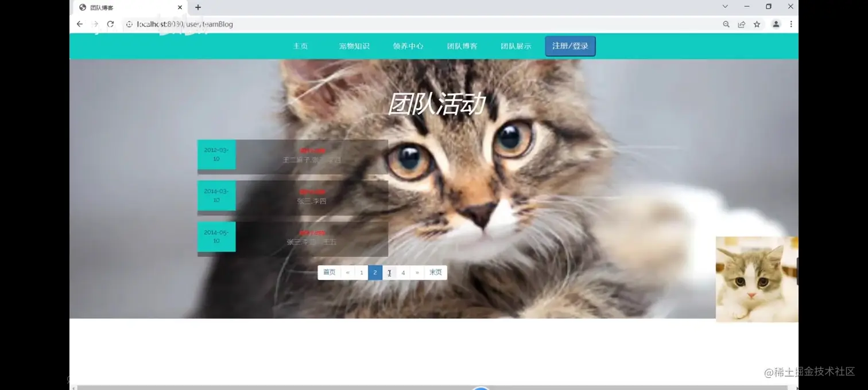Select page 2 in pagination
Viewport: 868px width, 390px height.
pyautogui.click(x=375, y=272)
